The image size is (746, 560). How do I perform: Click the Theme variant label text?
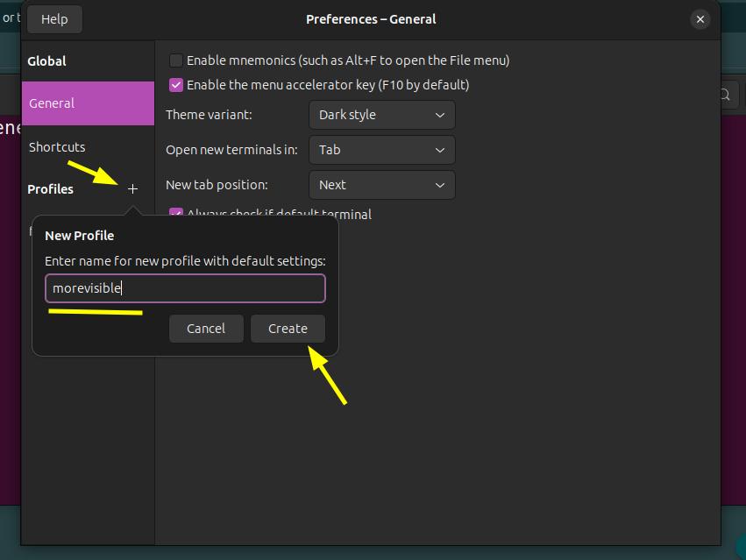click(x=207, y=115)
